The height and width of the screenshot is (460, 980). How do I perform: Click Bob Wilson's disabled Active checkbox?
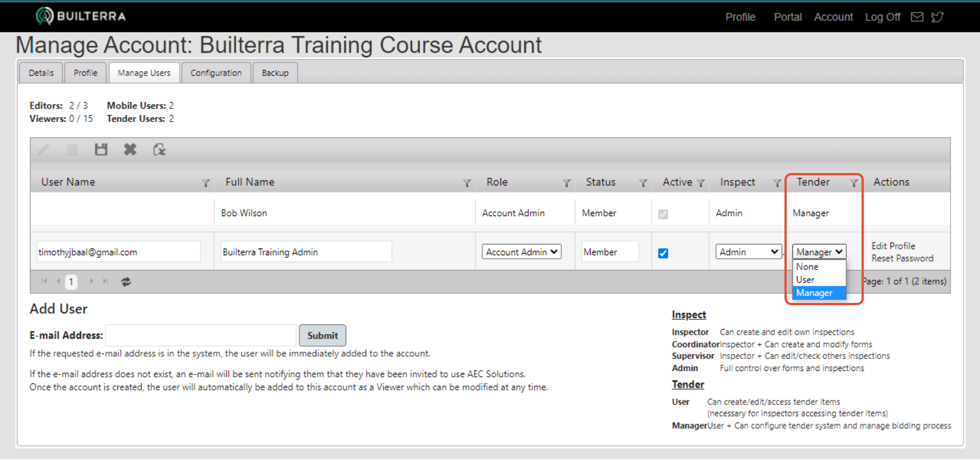(663, 214)
